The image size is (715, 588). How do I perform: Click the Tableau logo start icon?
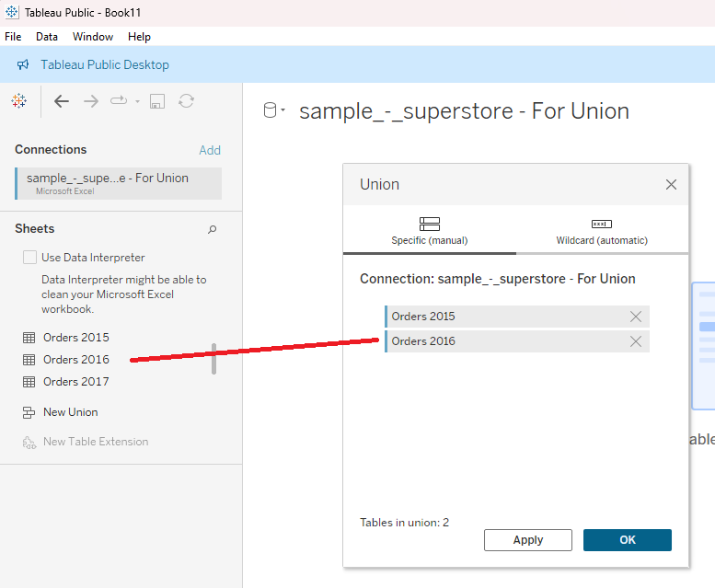(18, 101)
